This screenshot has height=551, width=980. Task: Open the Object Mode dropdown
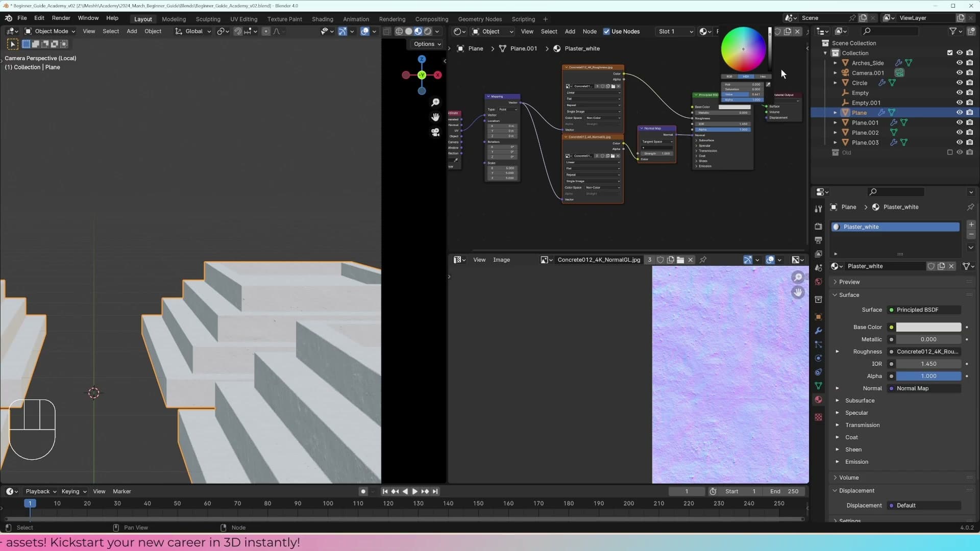(50, 32)
